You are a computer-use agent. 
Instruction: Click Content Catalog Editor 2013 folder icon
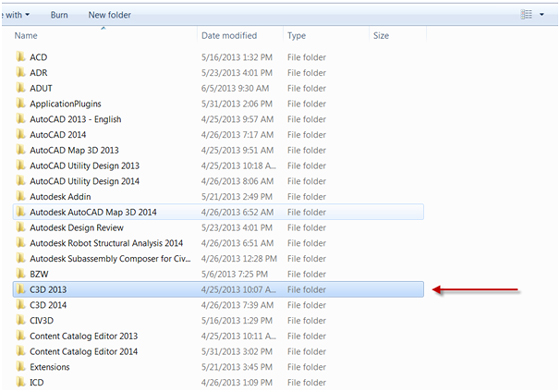pyautogui.click(x=21, y=336)
